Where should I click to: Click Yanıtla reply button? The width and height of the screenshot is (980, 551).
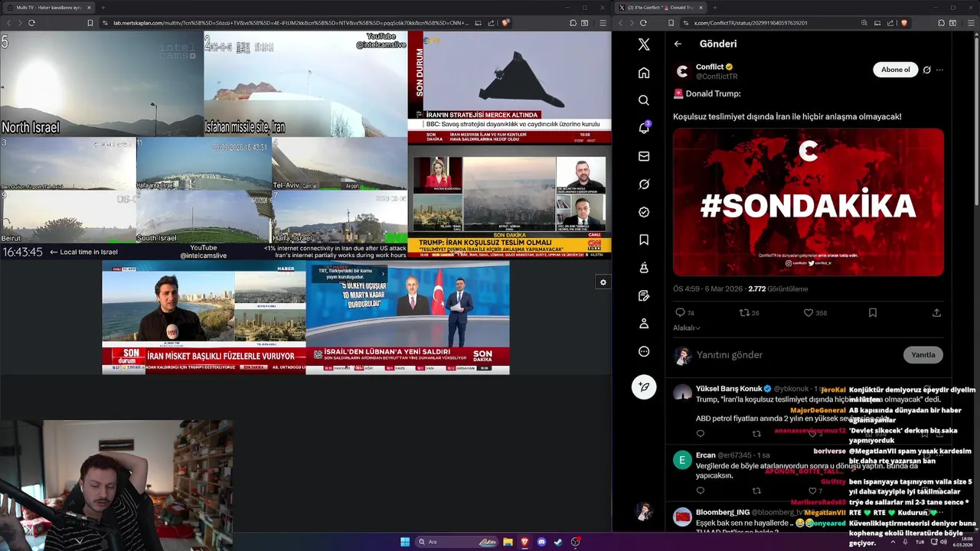[x=923, y=355]
